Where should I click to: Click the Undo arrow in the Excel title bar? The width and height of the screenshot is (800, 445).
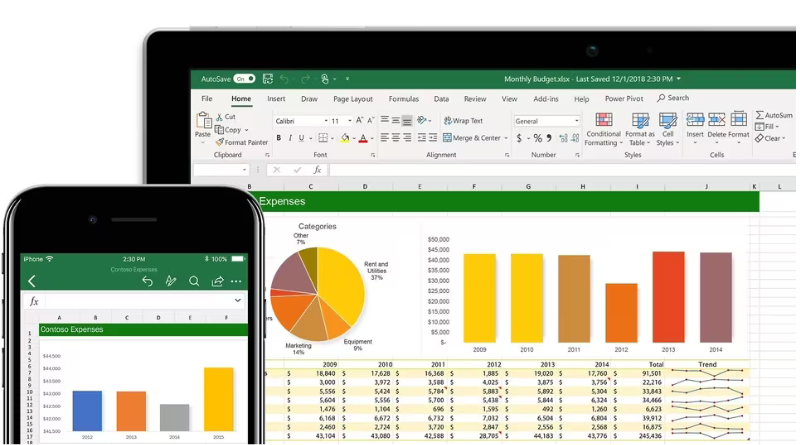click(x=284, y=79)
